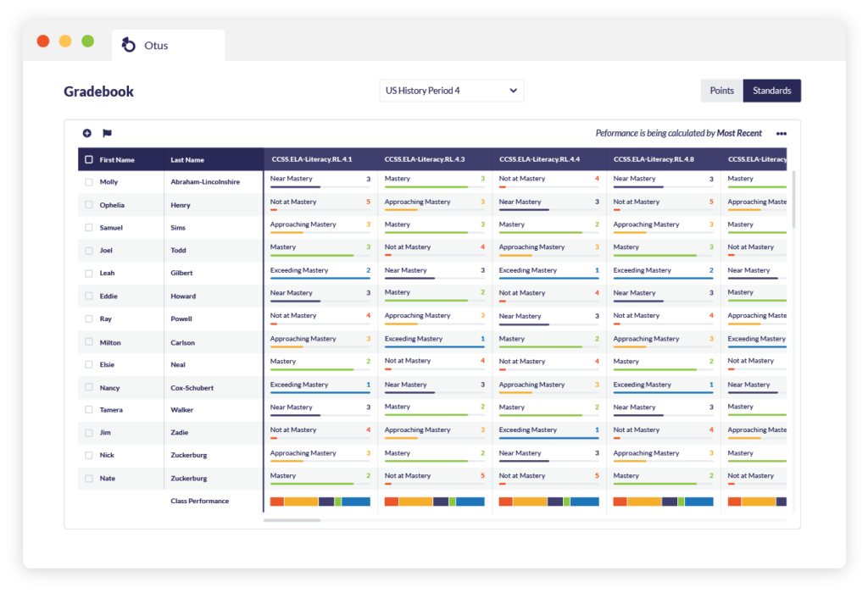Switch to the Points view
This screenshot has width=868, height=593.
coord(721,91)
